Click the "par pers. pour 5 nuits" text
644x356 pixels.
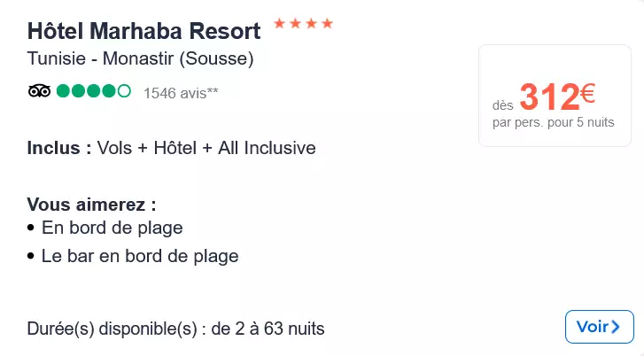(553, 123)
